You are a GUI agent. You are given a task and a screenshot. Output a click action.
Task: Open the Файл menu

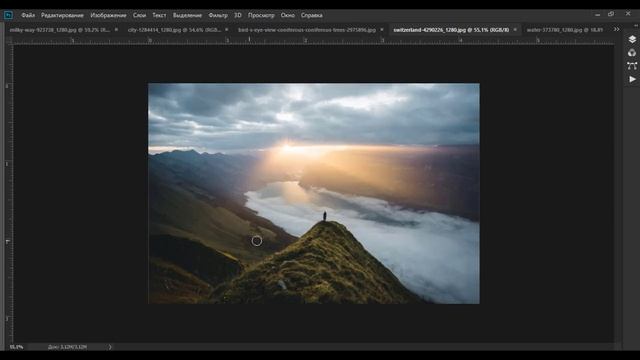pyautogui.click(x=28, y=15)
